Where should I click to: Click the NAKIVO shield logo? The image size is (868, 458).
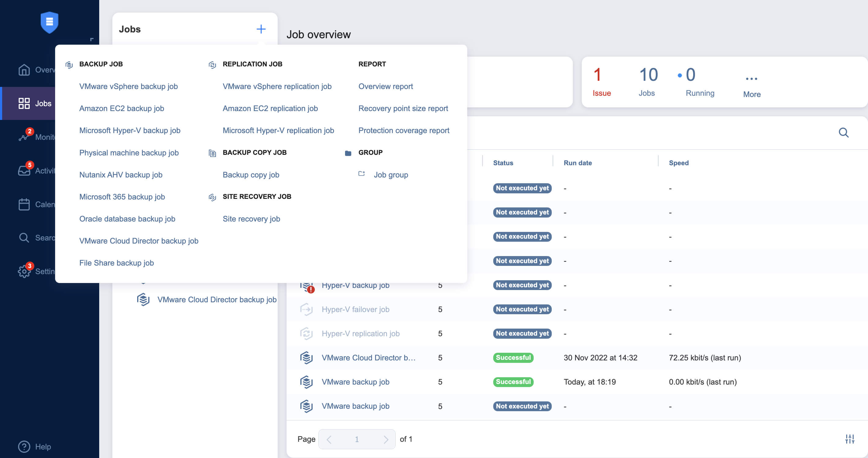[49, 22]
